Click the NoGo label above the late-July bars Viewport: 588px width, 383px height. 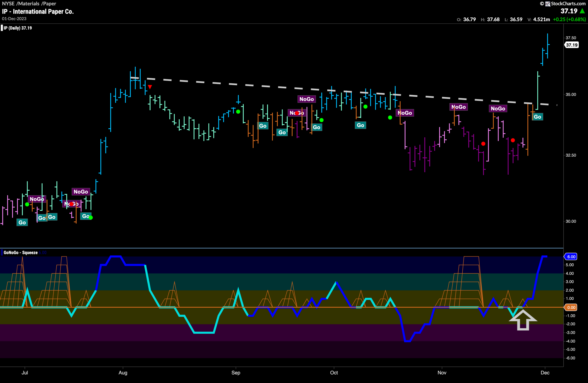[81, 192]
